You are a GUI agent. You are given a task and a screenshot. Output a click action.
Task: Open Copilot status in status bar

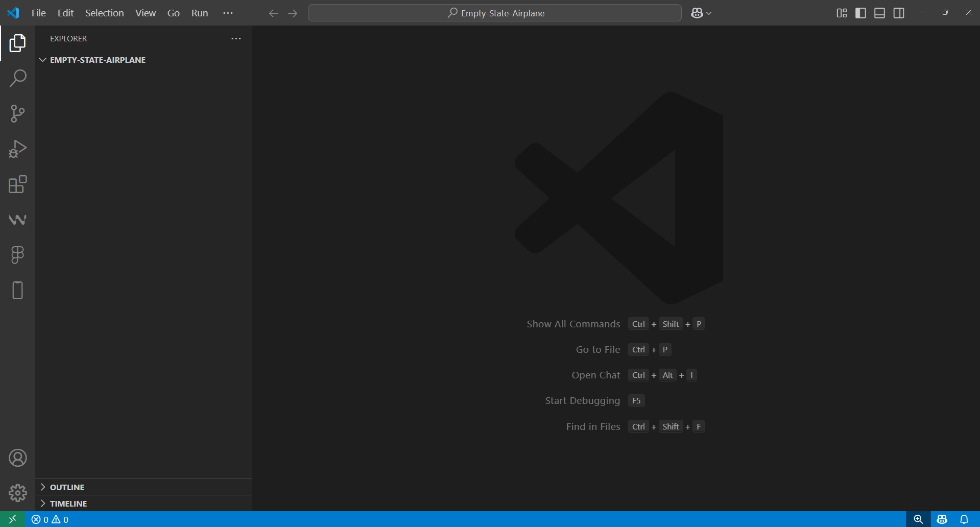tap(942, 519)
